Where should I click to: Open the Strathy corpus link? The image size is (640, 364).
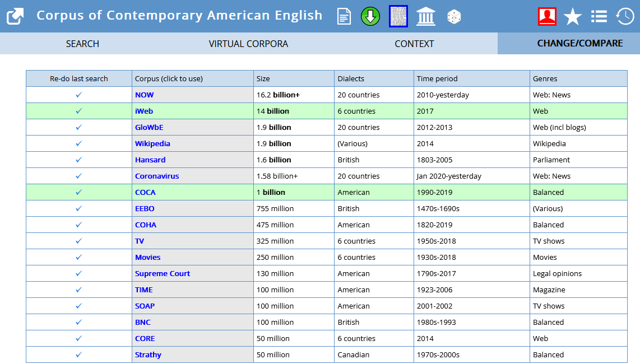click(148, 355)
